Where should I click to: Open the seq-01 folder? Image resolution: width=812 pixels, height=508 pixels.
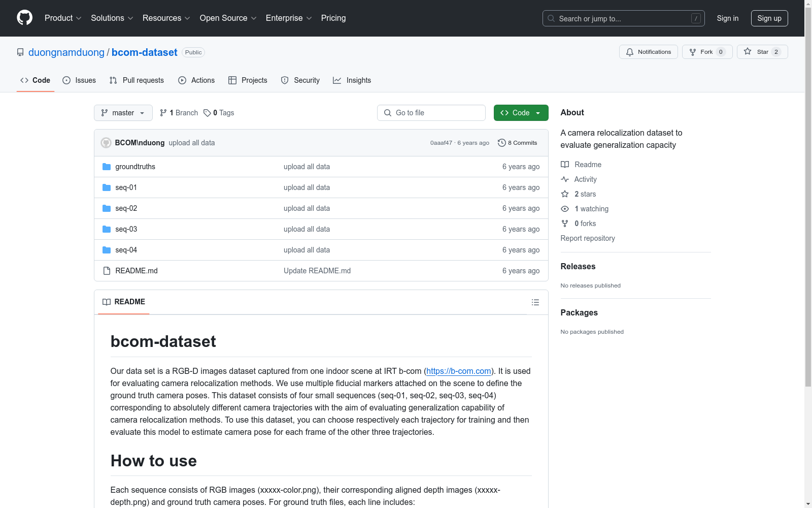click(126, 187)
